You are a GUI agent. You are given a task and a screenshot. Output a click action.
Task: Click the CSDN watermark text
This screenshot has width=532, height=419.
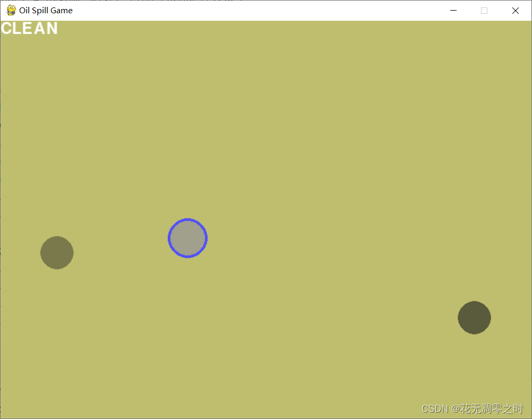pos(434,409)
